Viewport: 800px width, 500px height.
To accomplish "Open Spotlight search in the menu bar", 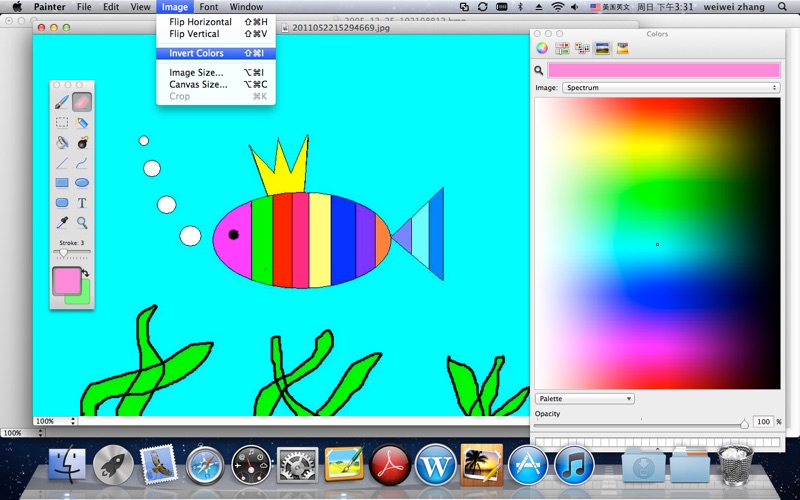I will coord(782,7).
